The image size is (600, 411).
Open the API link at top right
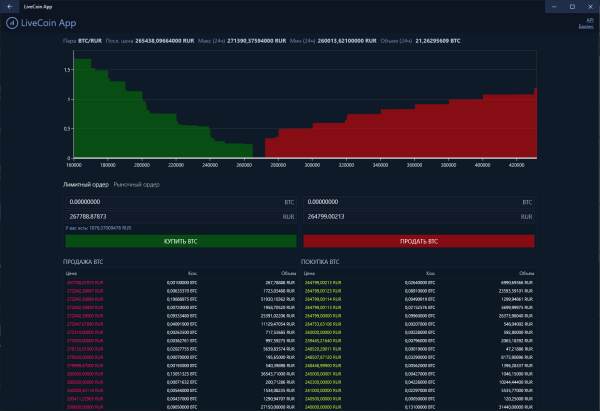click(589, 18)
